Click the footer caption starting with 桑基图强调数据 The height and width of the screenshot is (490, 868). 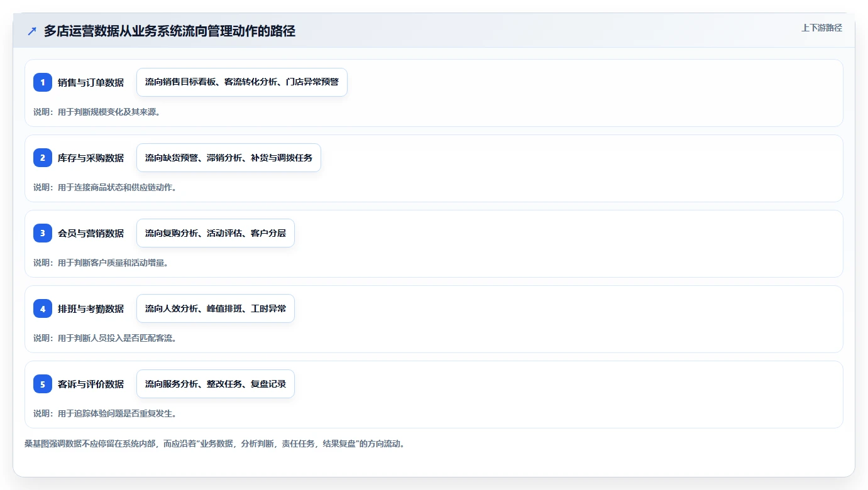click(x=214, y=444)
